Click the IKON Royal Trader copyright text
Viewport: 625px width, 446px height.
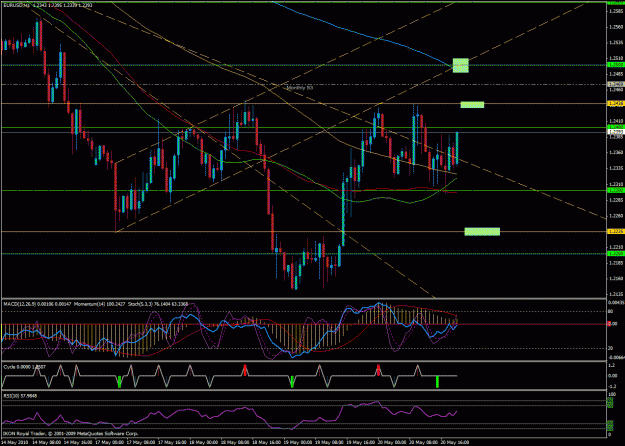tap(71, 433)
